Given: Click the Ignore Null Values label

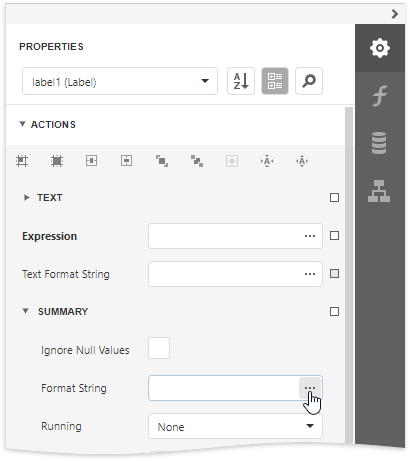Looking at the screenshot, I should [85, 350].
